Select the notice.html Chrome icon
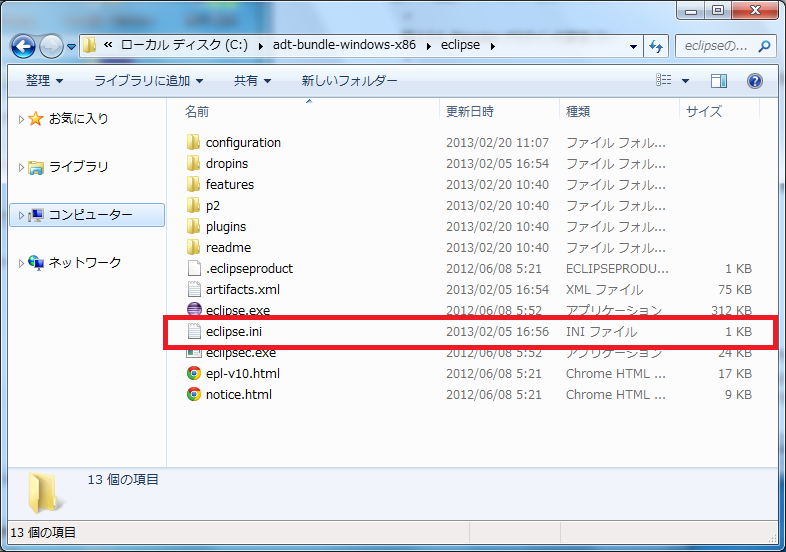Viewport: 786px width, 552px height. 194,395
